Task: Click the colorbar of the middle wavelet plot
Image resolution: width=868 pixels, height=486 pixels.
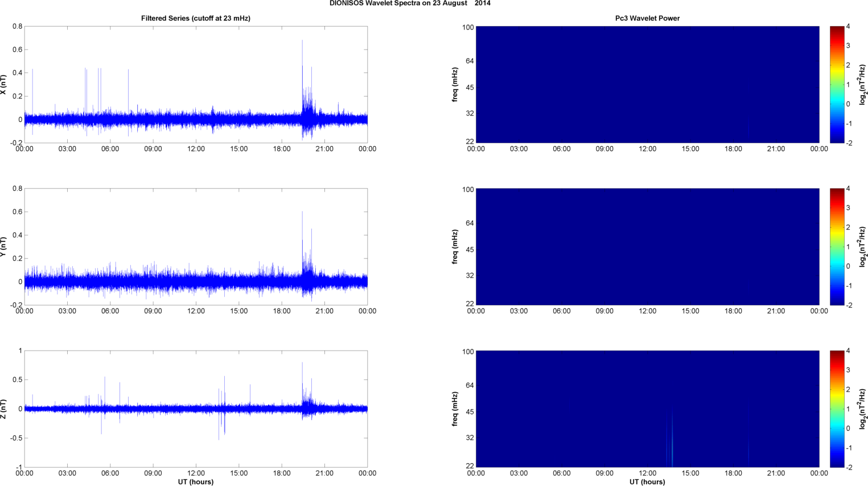Action: click(x=837, y=246)
